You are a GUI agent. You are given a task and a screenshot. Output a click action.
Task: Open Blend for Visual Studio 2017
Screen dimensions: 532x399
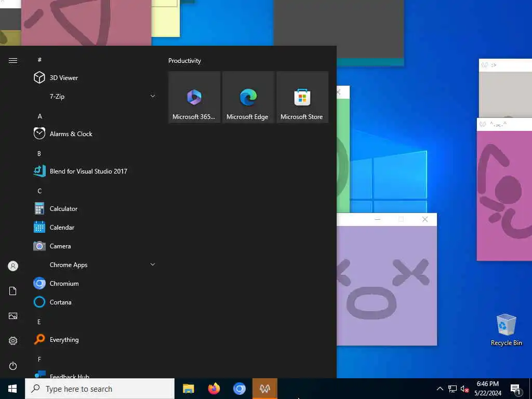(95, 171)
